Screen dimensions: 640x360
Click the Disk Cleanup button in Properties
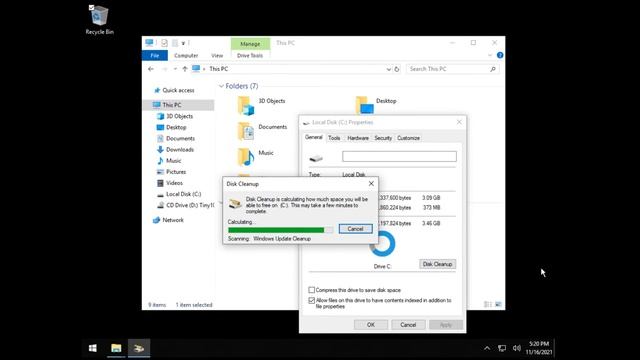tap(437, 264)
